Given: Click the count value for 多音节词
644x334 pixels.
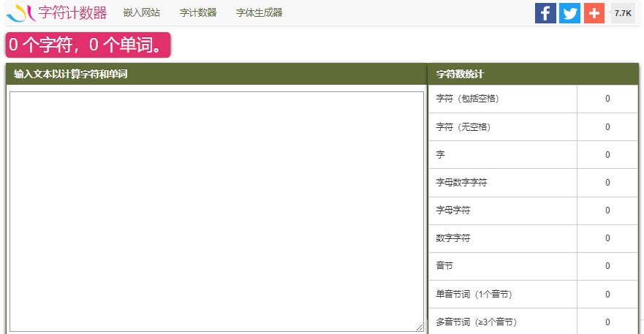Looking at the screenshot, I should (607, 322).
